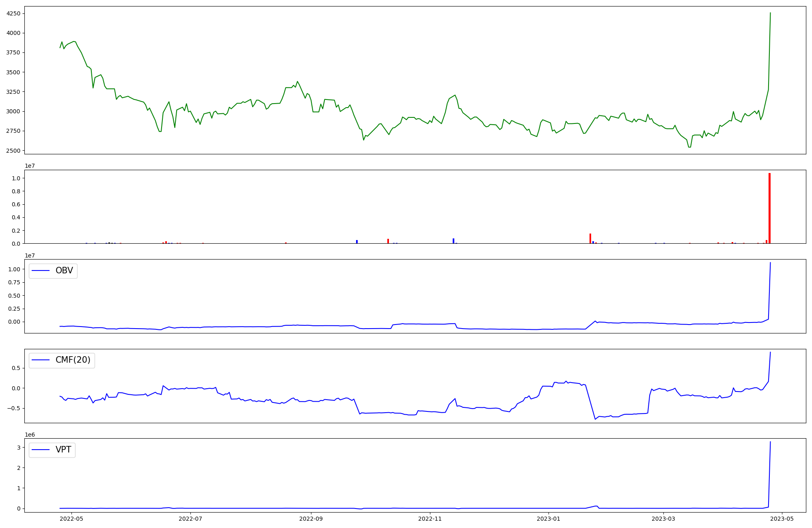Screen dimensions: 812x528
Task: Click the blue line swatch in VPT legend
Action: (41, 450)
